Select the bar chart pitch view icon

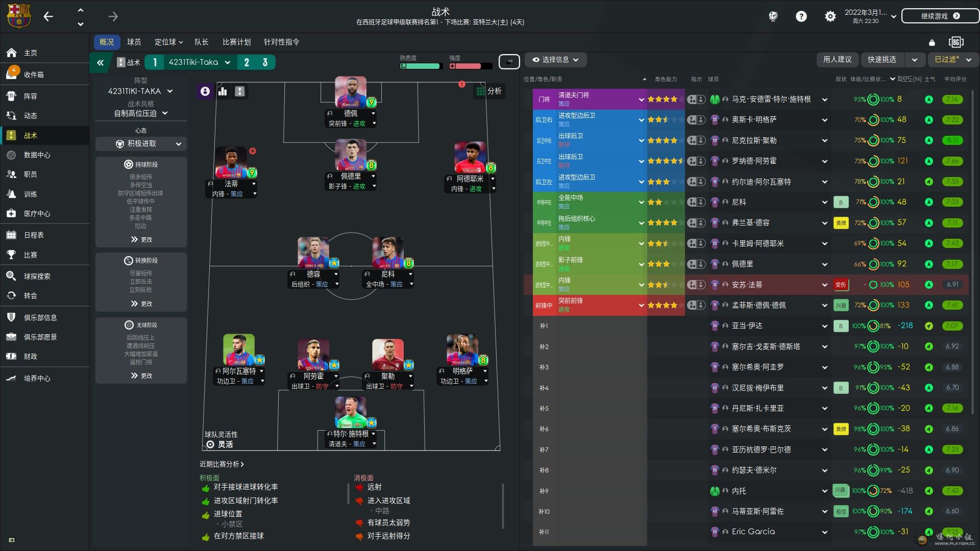pos(223,91)
